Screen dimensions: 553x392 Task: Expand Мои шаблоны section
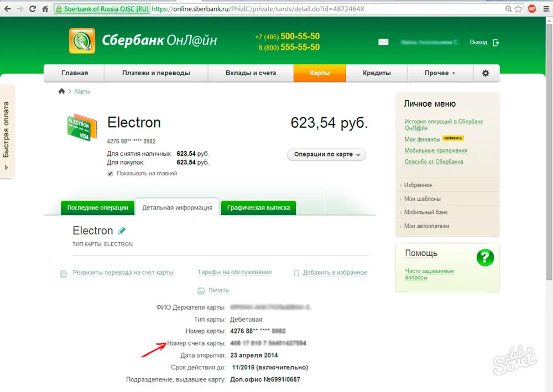pyautogui.click(x=422, y=199)
